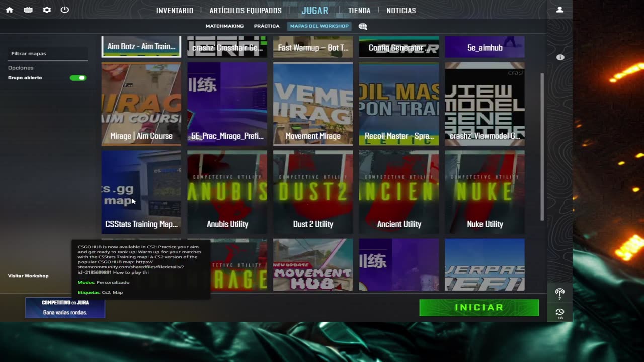Viewport: 644px width, 362px height.
Task: Select the Recoil Master map
Action: pyautogui.click(x=399, y=104)
